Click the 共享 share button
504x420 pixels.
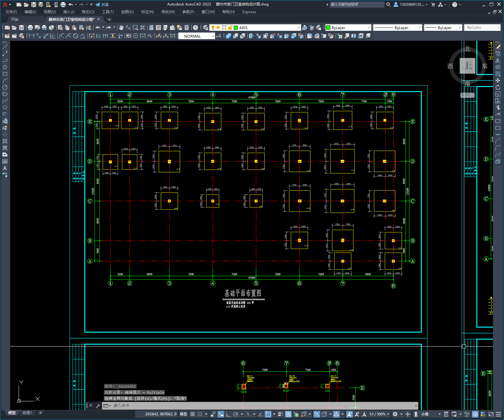102,5
